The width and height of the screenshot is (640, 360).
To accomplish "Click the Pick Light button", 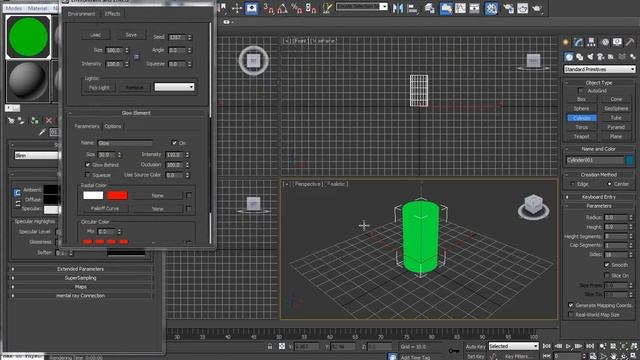I will (x=99, y=88).
